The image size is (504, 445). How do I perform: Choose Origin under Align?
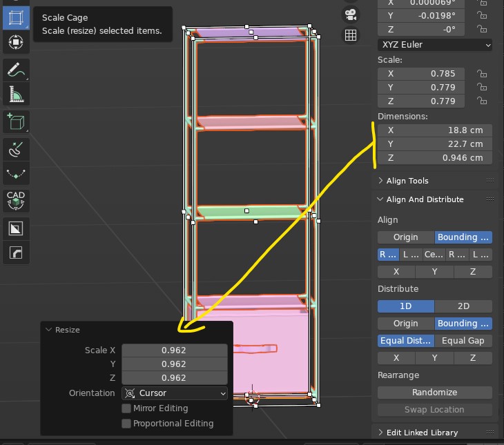pyautogui.click(x=406, y=237)
